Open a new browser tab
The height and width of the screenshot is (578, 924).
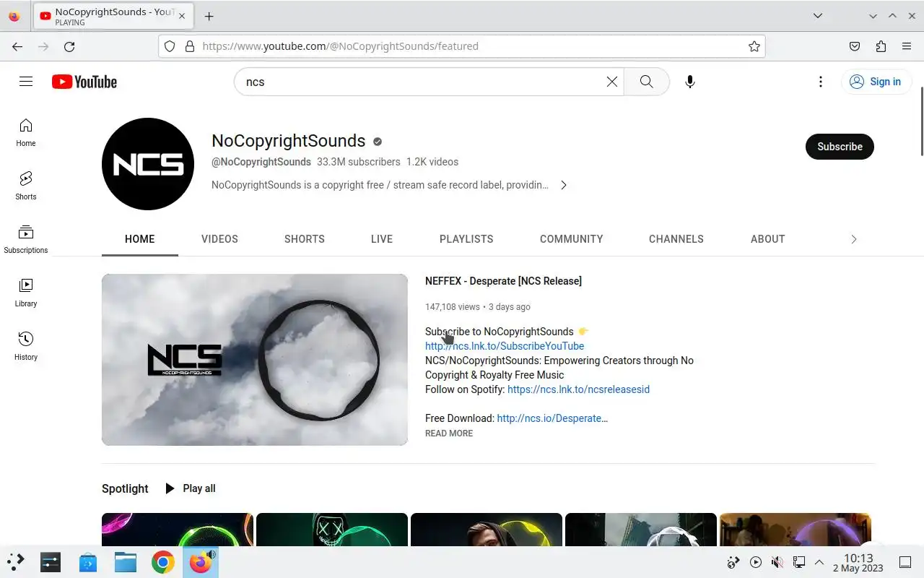[209, 16]
